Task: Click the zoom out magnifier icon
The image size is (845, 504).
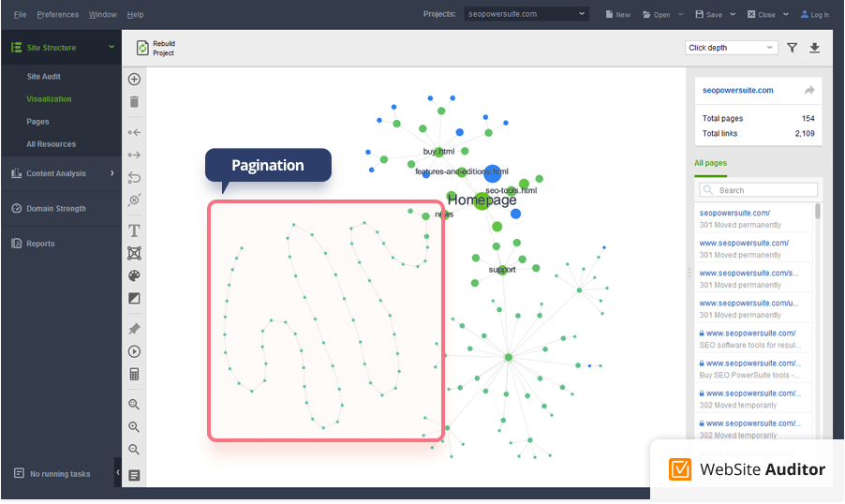Action: click(x=134, y=450)
